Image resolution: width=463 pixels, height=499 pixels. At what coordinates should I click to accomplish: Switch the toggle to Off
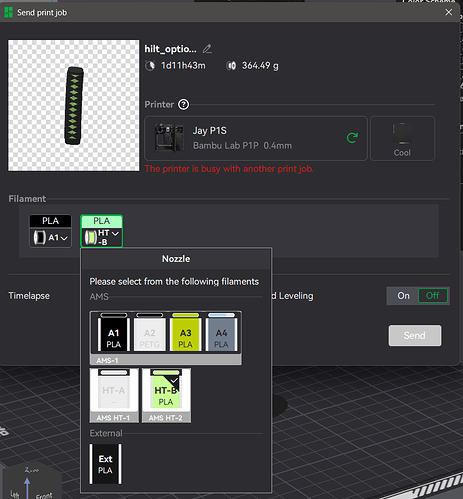[433, 296]
